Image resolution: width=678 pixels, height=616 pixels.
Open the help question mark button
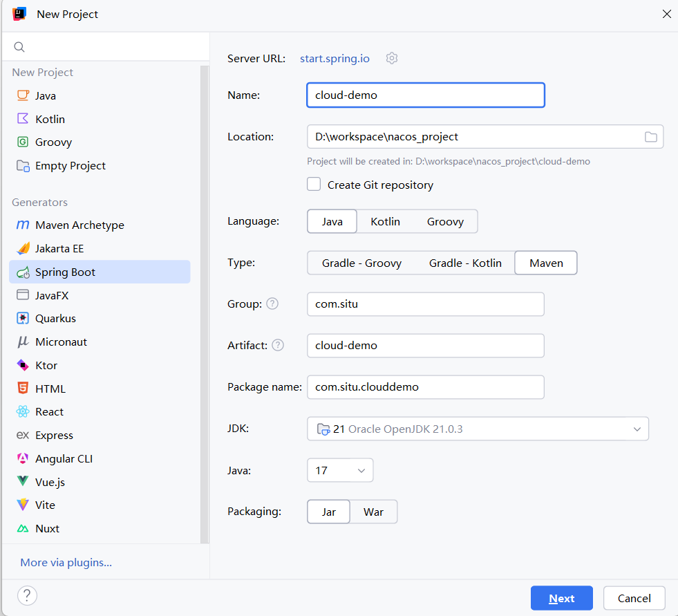point(27,596)
